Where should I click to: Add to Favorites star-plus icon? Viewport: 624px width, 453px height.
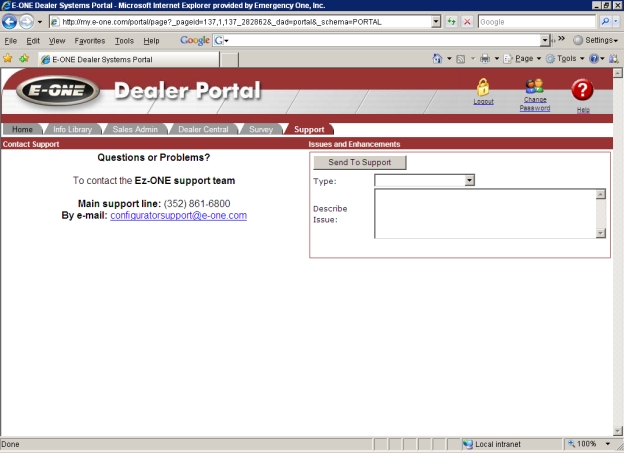pyautogui.click(x=24, y=59)
